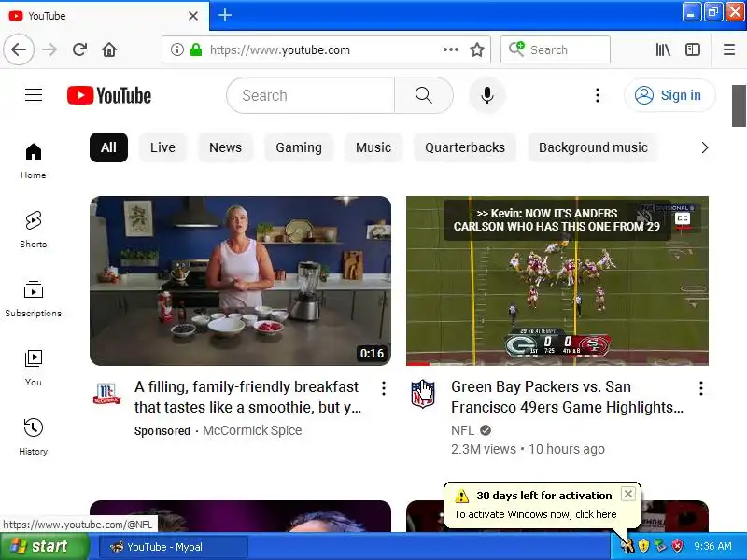Toggle the browser sidebar icon
This screenshot has width=747, height=560.
coord(692,49)
